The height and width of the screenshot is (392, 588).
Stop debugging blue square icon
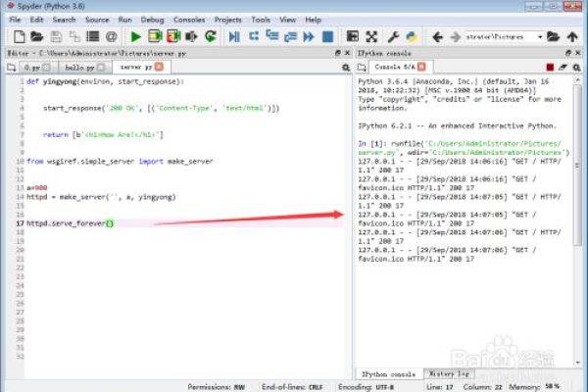[327, 37]
